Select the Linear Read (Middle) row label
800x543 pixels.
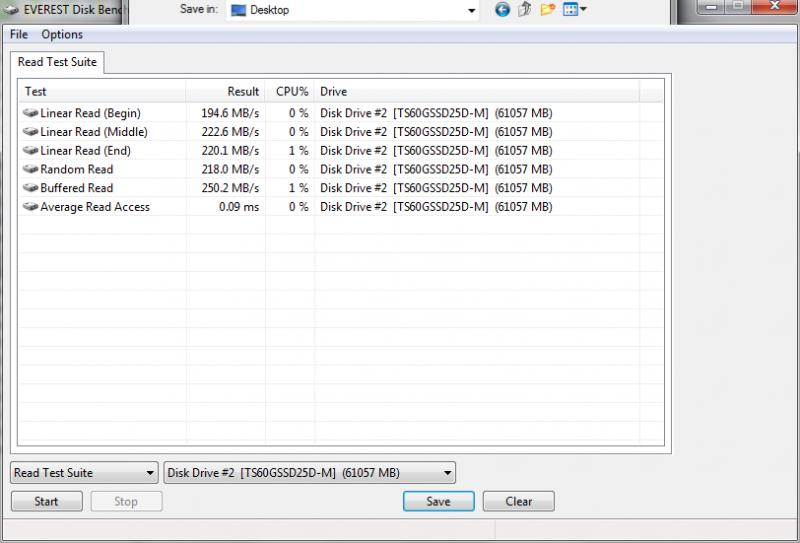click(94, 132)
